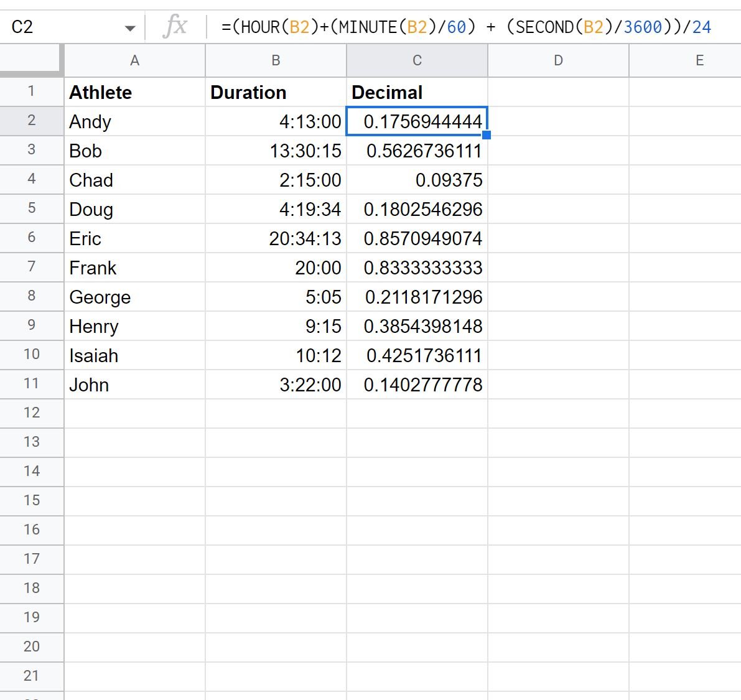Select the decimal value 0.4251736111

[x=417, y=355]
